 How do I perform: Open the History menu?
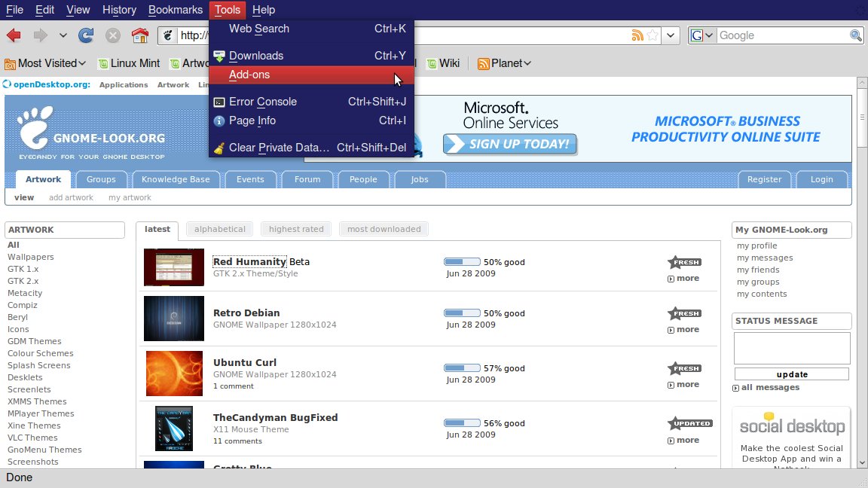[119, 9]
